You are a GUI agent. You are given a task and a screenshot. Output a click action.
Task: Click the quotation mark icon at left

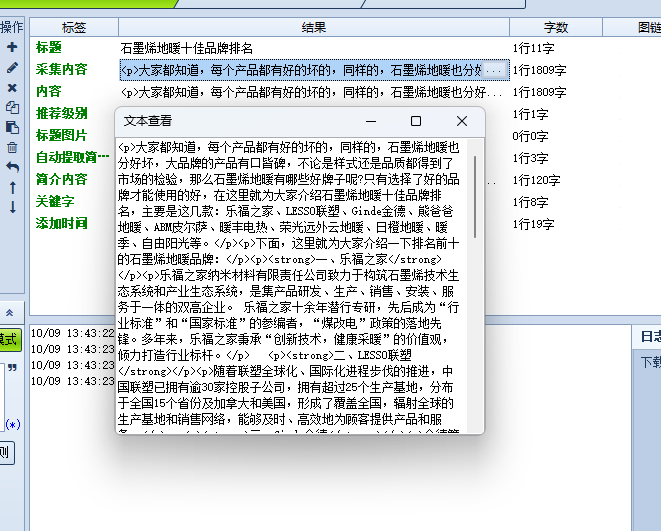[x=12, y=368]
